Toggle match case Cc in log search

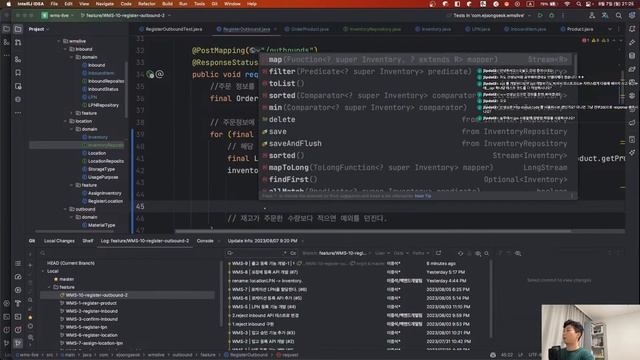click(x=293, y=253)
